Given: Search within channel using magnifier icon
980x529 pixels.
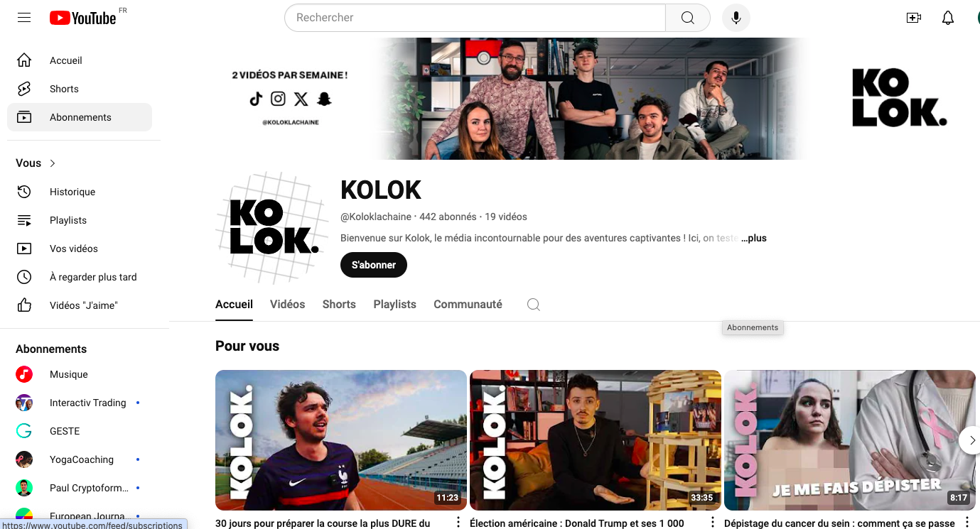Looking at the screenshot, I should pos(534,305).
